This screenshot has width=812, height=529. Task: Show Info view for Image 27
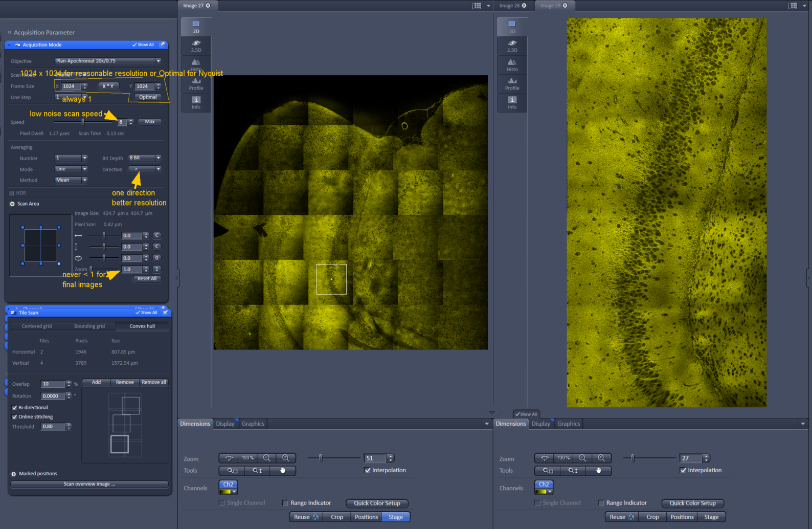coord(196,102)
